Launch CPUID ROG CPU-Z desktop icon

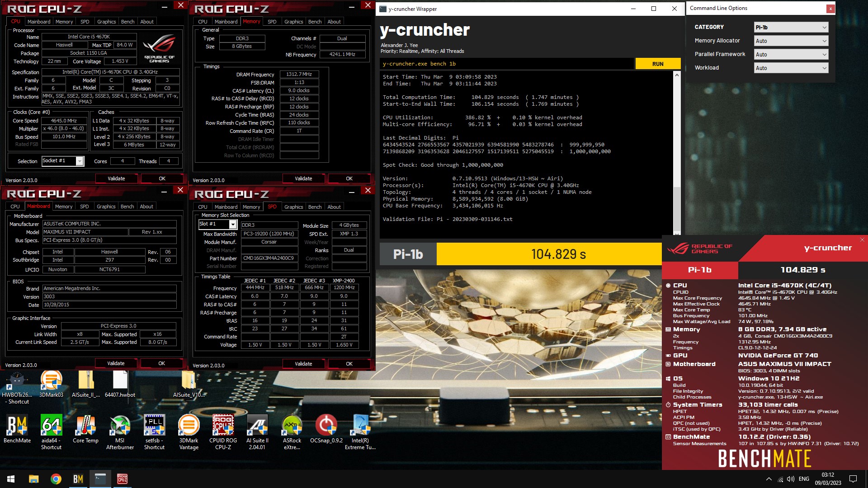click(223, 432)
